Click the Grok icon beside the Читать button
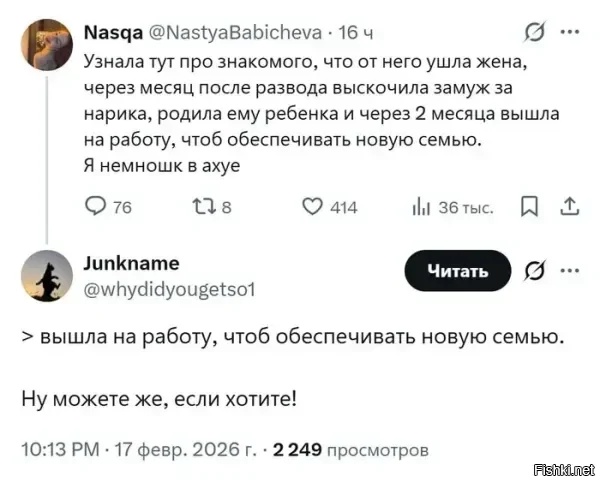 (534, 271)
